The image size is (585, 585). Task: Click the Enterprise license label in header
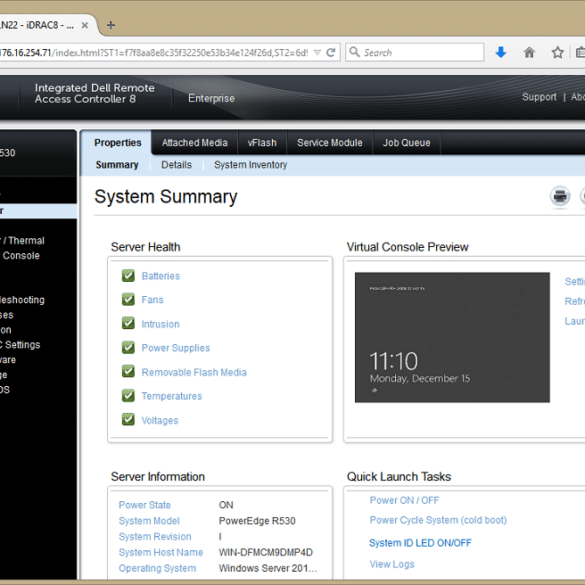coord(211,98)
